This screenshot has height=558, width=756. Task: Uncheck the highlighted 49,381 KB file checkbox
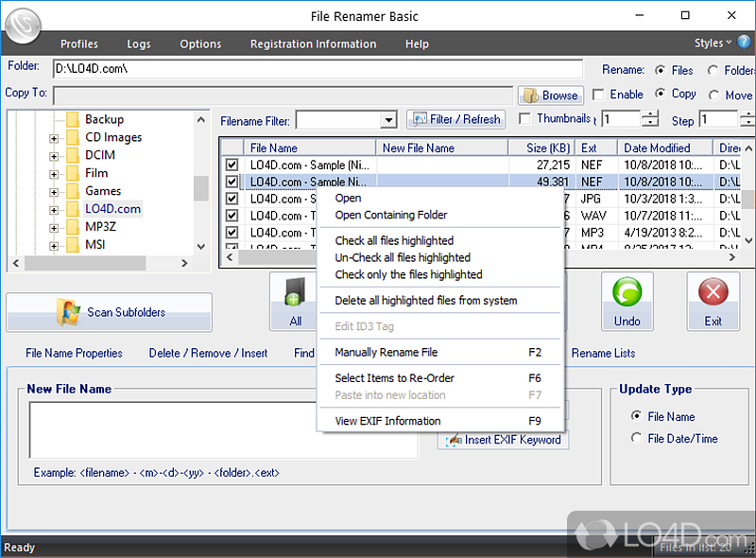232,182
